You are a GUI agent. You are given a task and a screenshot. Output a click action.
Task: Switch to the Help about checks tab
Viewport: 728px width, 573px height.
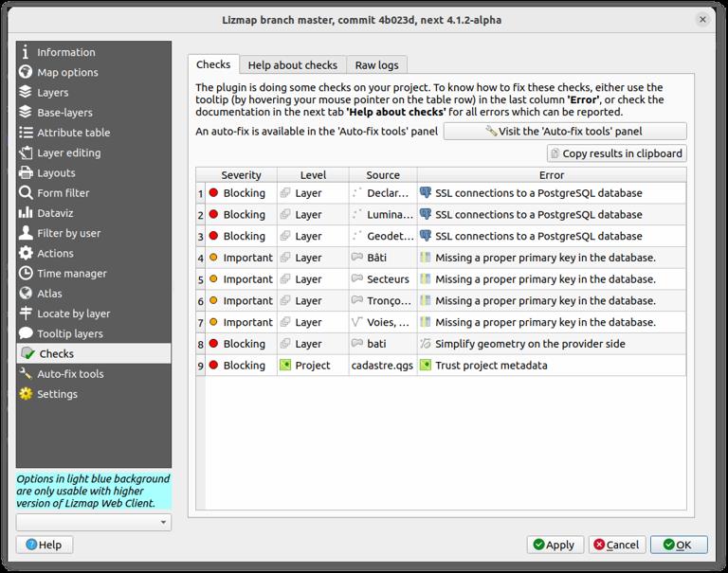click(x=292, y=64)
